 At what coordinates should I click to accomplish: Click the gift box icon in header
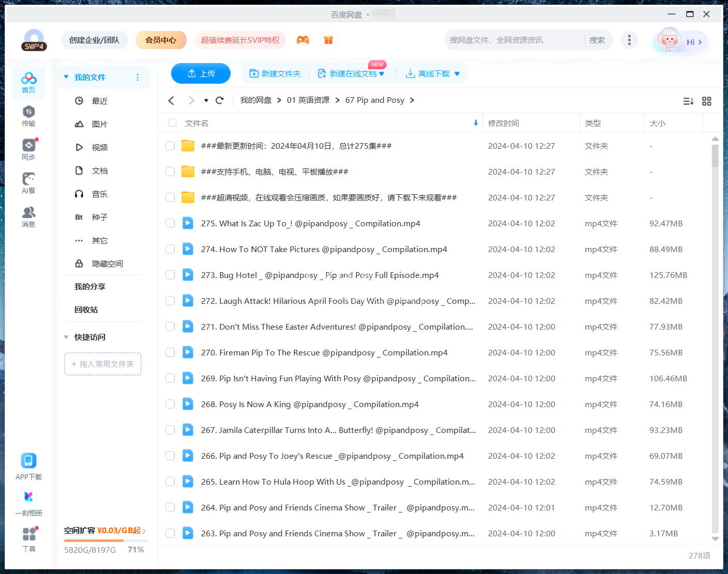328,40
